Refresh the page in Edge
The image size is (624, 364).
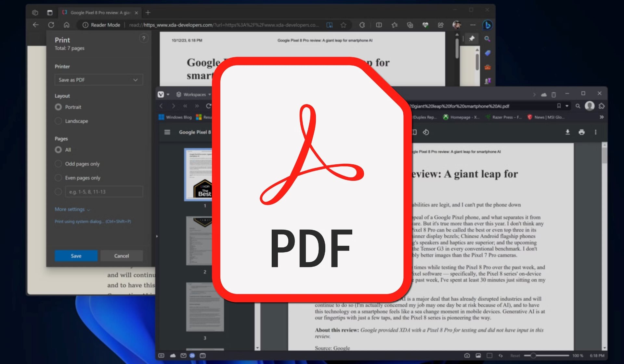pyautogui.click(x=51, y=25)
